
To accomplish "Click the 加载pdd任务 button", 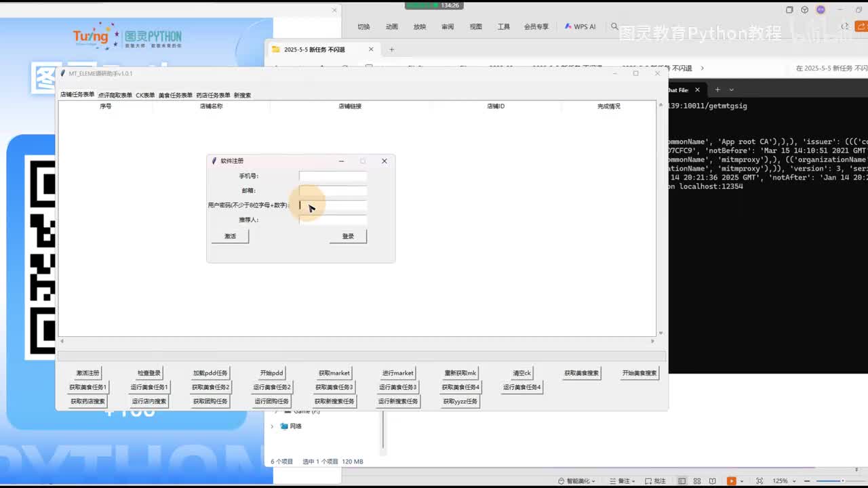I will (210, 373).
